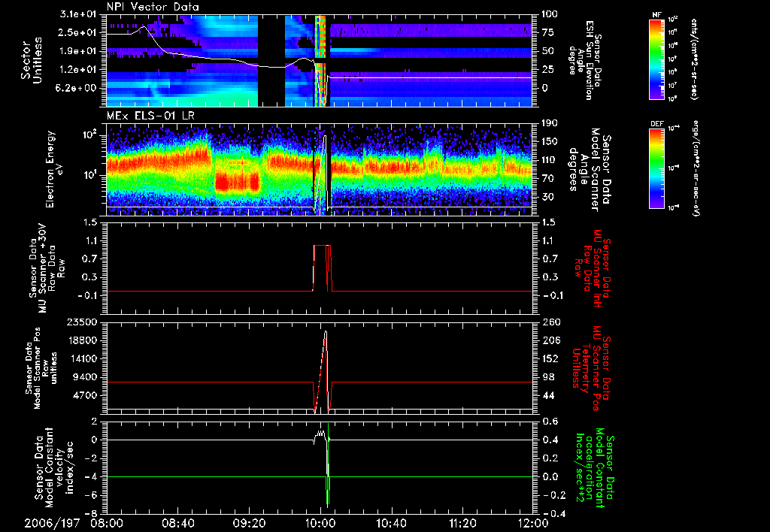Screen dimensions: 770x532
Task: Click the green "Model Constant acceleration" title
Action: [x=594, y=467]
